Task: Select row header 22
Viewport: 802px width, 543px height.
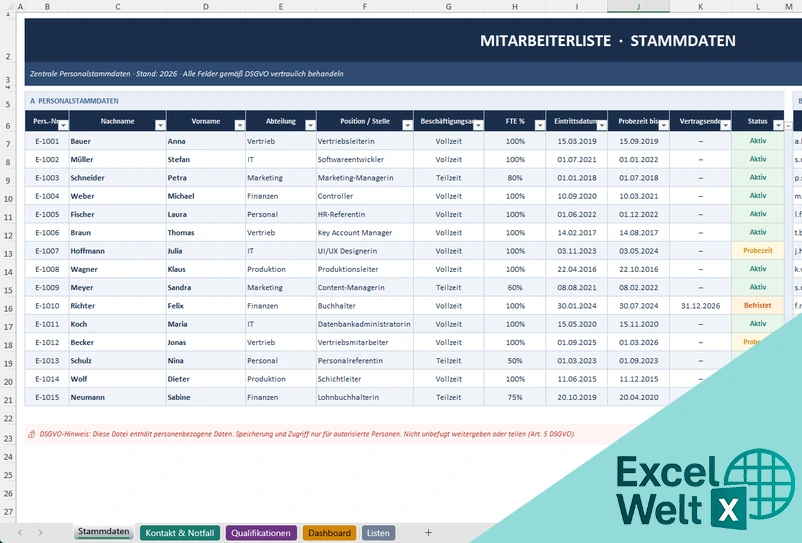Action: coord(8,419)
